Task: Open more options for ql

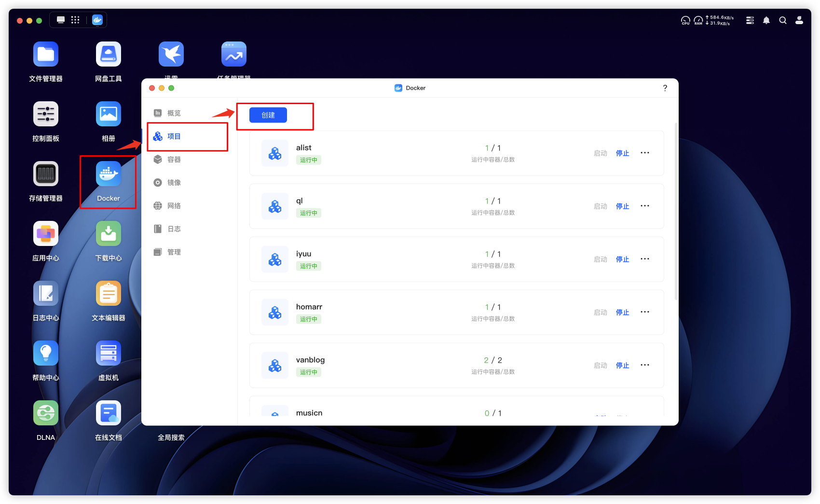Action: coord(645,206)
